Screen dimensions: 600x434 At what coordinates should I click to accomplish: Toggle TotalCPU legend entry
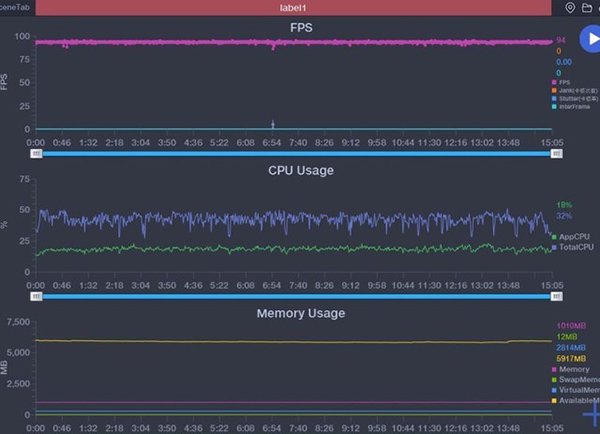(574, 246)
